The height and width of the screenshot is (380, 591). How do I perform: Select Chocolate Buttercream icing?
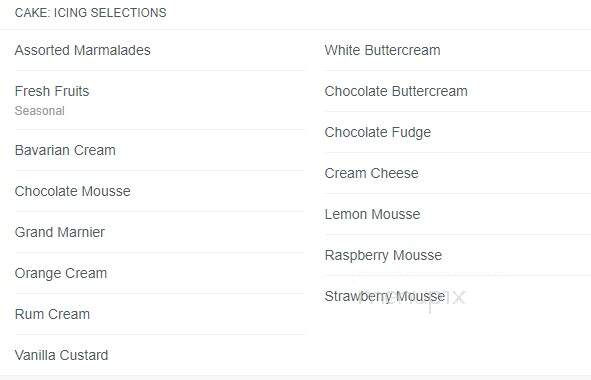click(396, 91)
